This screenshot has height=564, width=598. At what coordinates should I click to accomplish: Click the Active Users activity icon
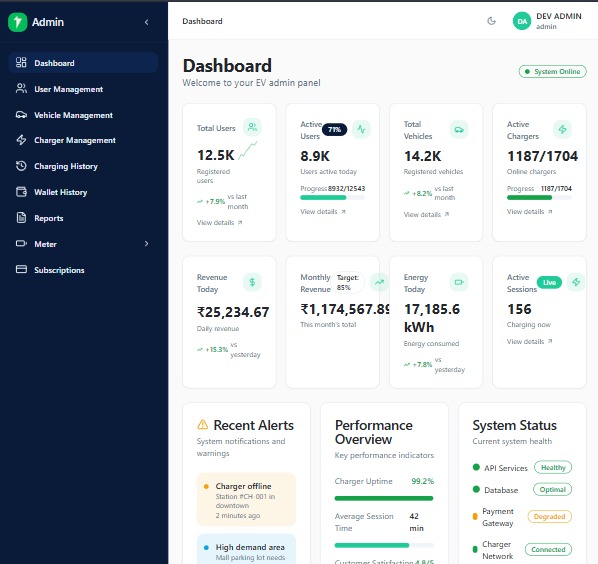coord(361,130)
